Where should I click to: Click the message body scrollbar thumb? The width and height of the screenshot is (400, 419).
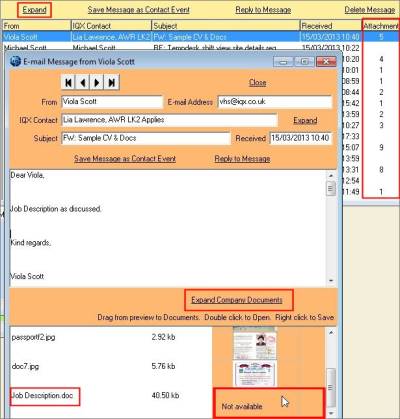331,189
